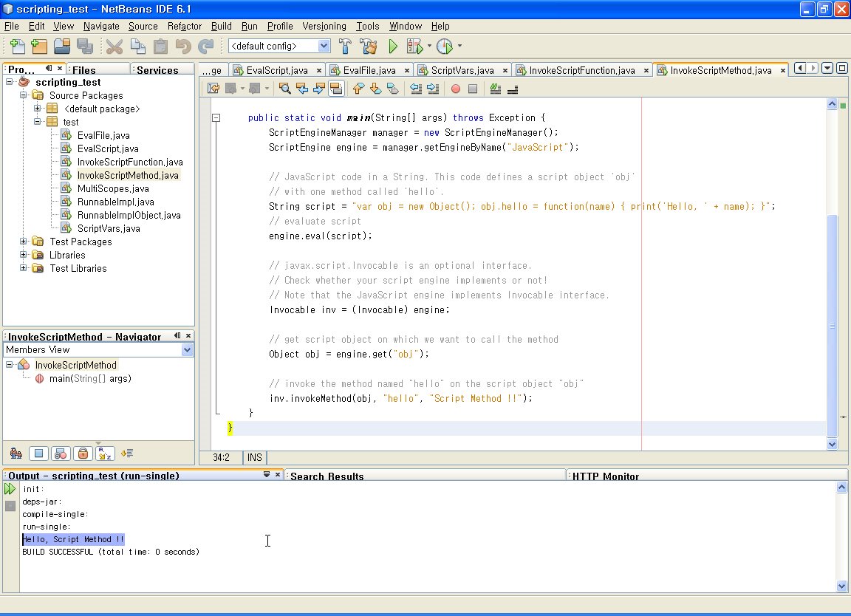Switch to InvokeScriptFunction.java editor tab
This screenshot has width=851, height=616.
[582, 71]
